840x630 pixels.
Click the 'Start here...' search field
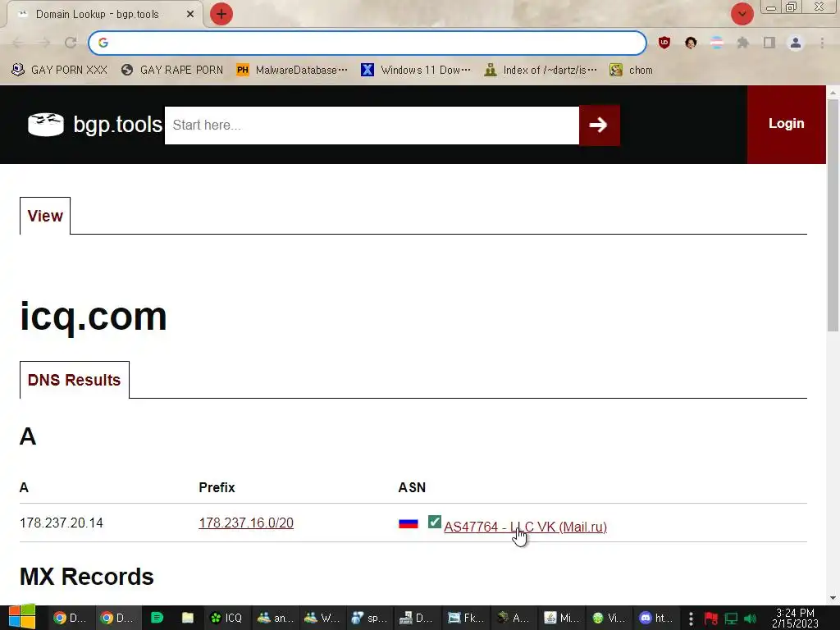[372, 125]
